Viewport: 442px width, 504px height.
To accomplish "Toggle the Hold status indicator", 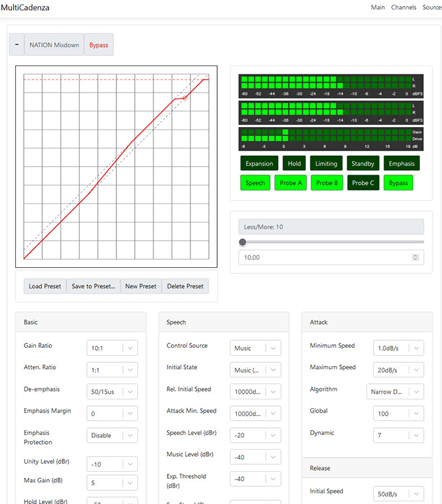I will (x=294, y=164).
